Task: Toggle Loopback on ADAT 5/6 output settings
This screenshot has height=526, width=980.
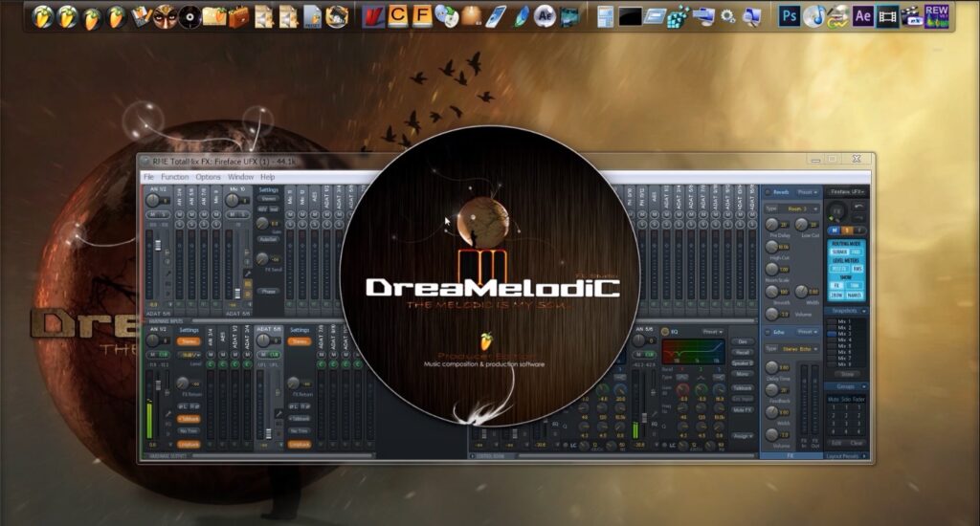Action: (300, 445)
